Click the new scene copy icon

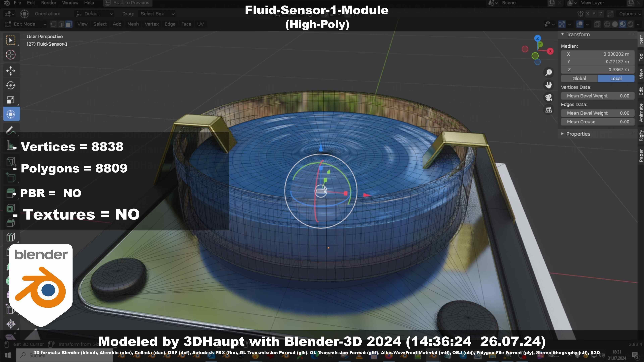coord(551,3)
